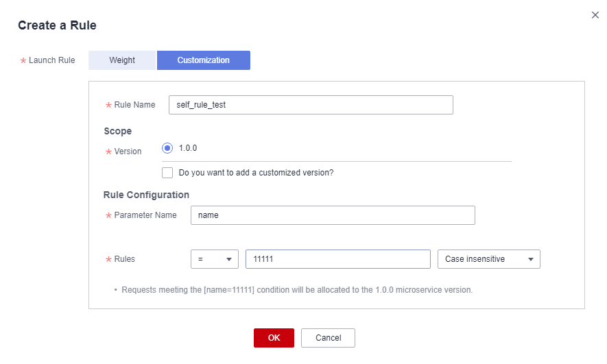Click the arrow icon of Case insensitive dropdown
This screenshot has width=607, height=364.
[531, 260]
